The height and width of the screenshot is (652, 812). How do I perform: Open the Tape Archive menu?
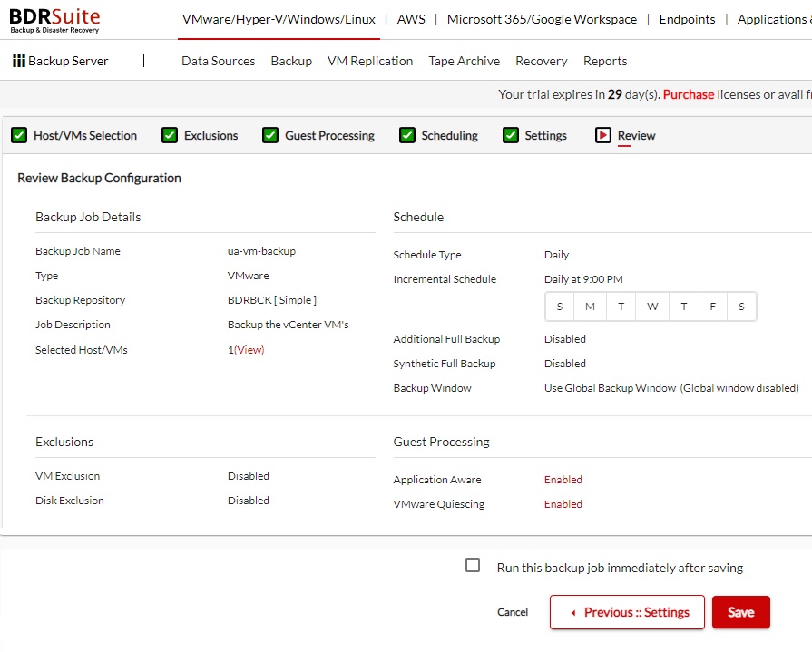click(x=464, y=61)
